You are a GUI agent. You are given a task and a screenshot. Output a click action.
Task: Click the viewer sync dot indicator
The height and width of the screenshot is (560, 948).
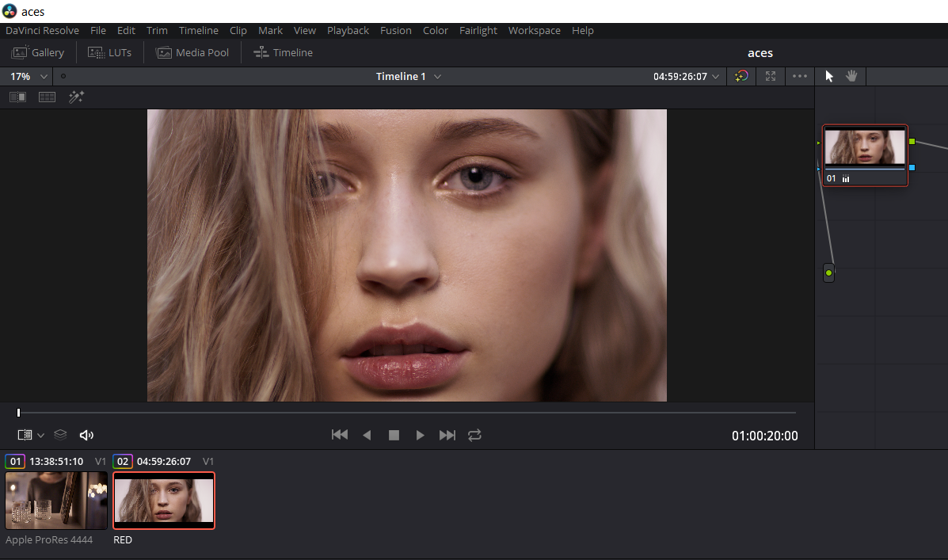point(63,76)
